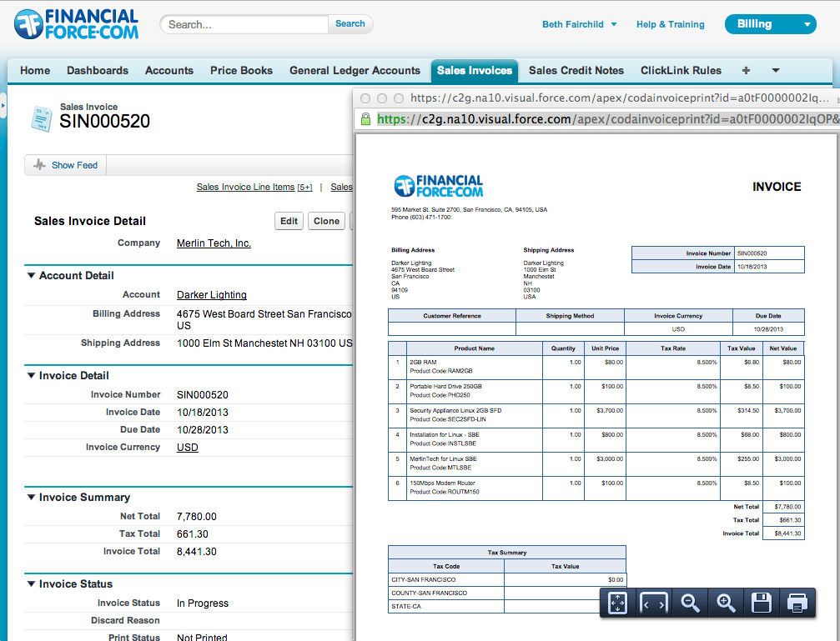Zoom out the invoice PDF
Viewport: 840px width, 641px height.
pyautogui.click(x=690, y=603)
